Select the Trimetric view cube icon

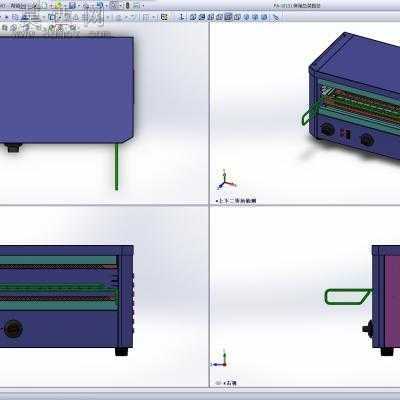pyautogui.click(x=255, y=17)
